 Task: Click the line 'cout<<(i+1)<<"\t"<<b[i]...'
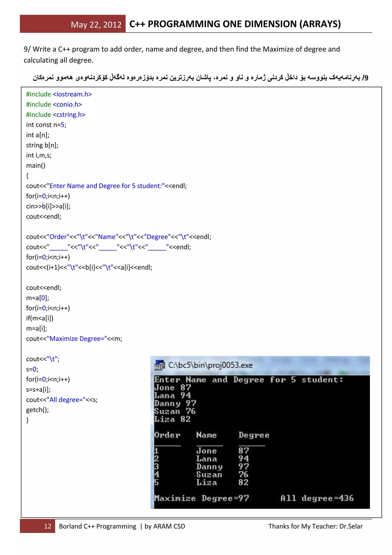point(89,267)
